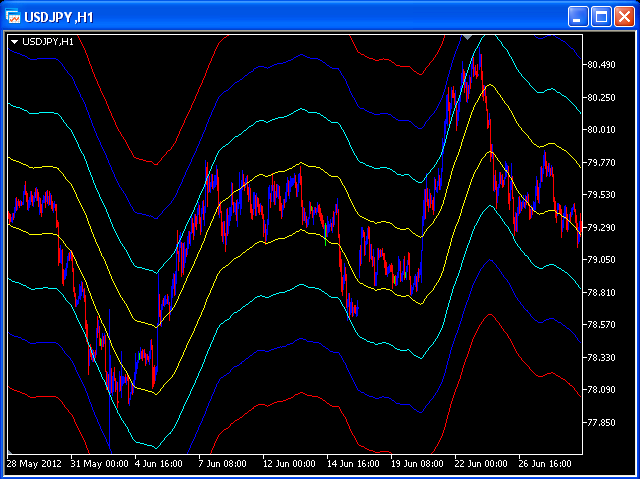640x480 pixels.
Task: Close the USDJPY chart window
Action: (x=624, y=17)
